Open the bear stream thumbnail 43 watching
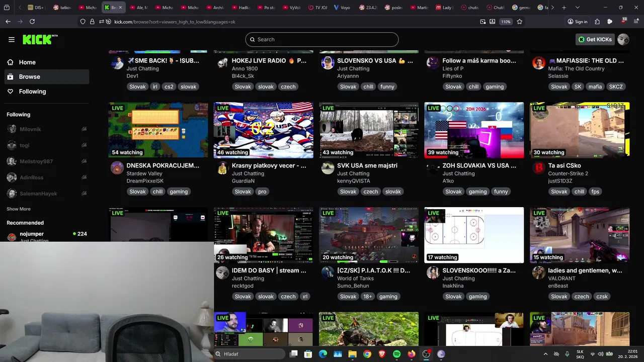This screenshot has width=644, height=362. (369, 130)
